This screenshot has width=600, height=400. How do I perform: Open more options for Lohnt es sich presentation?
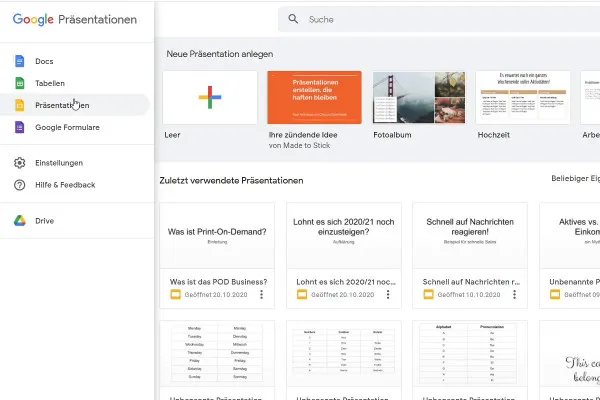[x=388, y=294]
